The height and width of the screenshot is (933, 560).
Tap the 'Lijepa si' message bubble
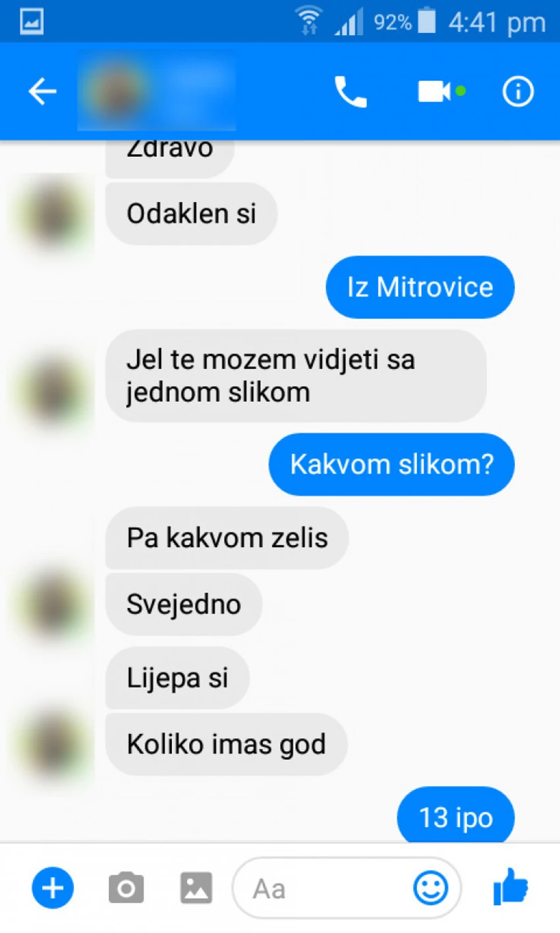tap(177, 678)
